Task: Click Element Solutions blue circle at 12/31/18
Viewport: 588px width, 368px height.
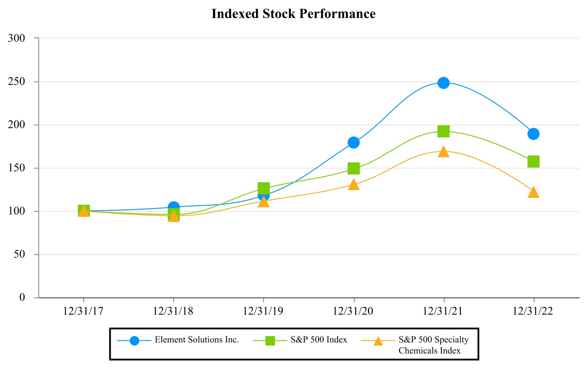Action: click(174, 207)
